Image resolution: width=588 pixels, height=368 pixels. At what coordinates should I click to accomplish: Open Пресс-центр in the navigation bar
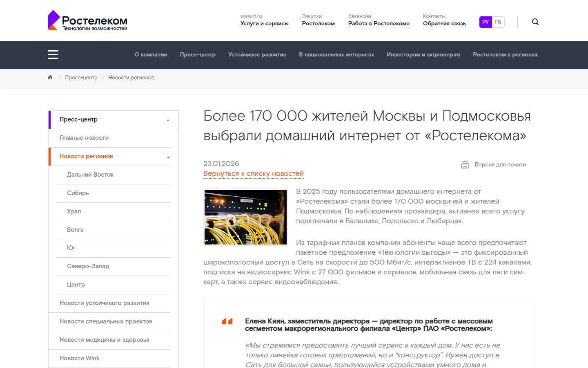(198, 55)
